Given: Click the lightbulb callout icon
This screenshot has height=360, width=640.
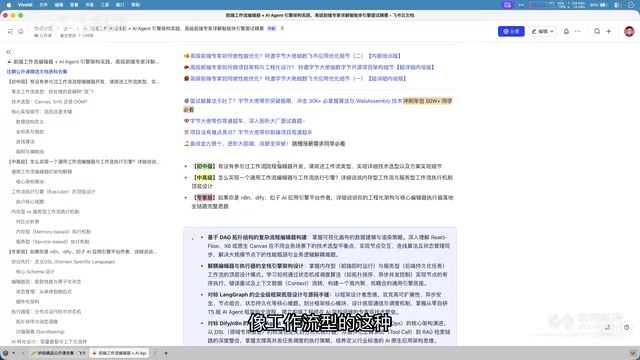Looking at the screenshot, I should 193,237.
